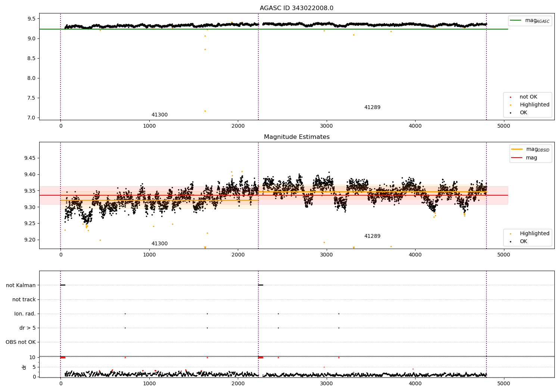Click the 41300 label in Magnitude Estimates plot
560x392 pixels.
[159, 244]
